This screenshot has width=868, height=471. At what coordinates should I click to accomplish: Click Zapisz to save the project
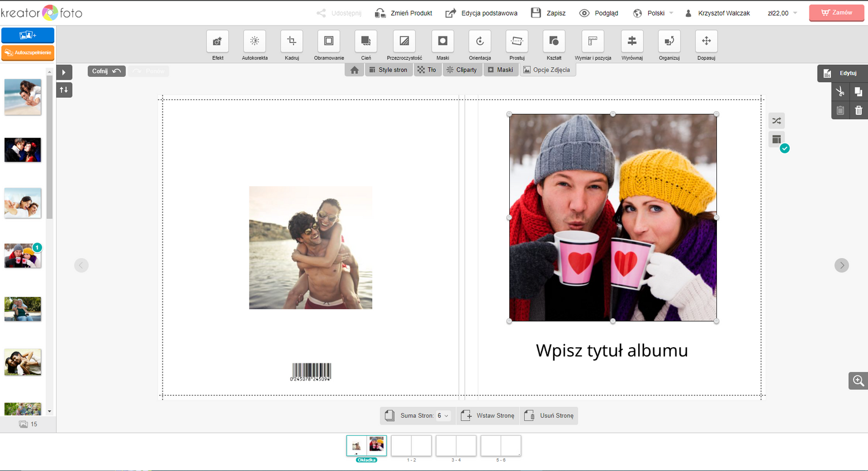pyautogui.click(x=548, y=13)
